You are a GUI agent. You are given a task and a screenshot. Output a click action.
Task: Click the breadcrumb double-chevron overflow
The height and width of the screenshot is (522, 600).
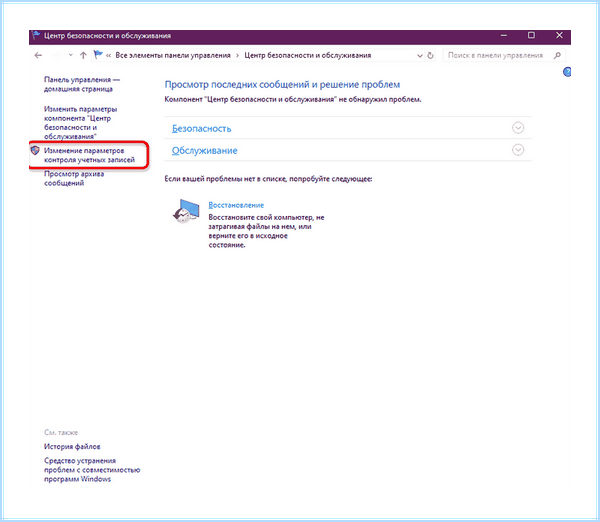(108, 56)
